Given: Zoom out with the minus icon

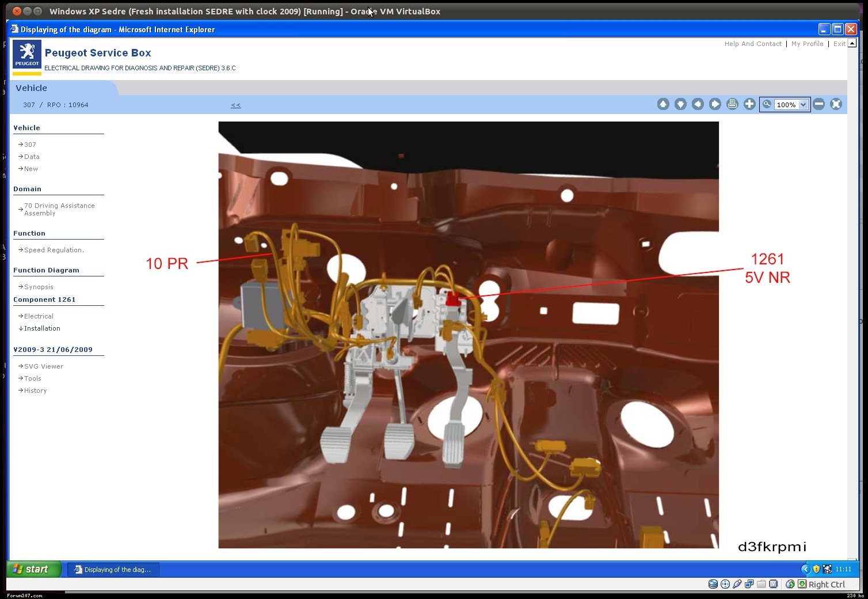Looking at the screenshot, I should (x=819, y=104).
